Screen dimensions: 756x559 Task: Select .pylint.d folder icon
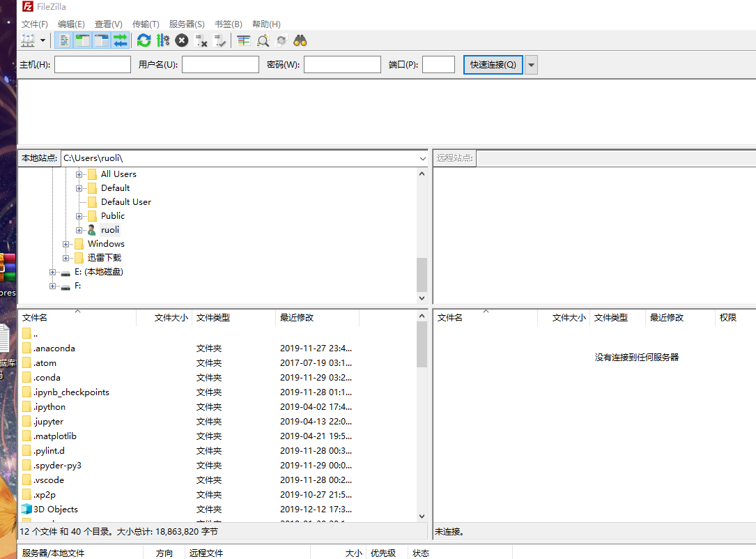point(27,450)
